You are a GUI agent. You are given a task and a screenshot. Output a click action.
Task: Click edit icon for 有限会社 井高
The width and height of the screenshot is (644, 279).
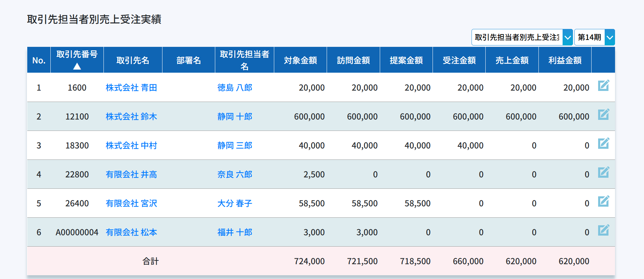pos(603,172)
